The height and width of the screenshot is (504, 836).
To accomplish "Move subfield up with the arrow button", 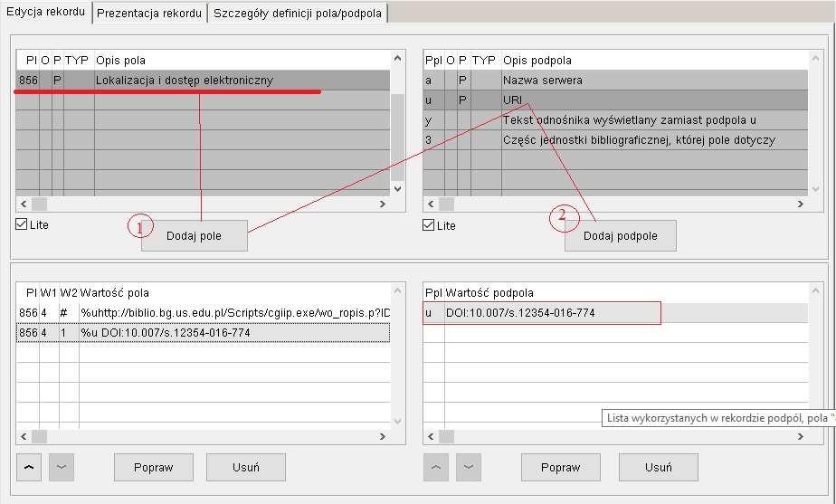I will 435,467.
